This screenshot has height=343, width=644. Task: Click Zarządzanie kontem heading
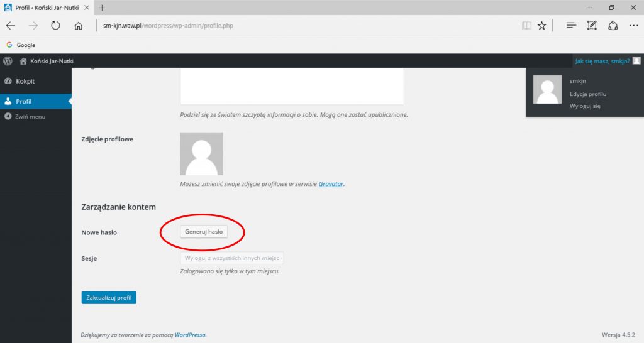click(119, 207)
